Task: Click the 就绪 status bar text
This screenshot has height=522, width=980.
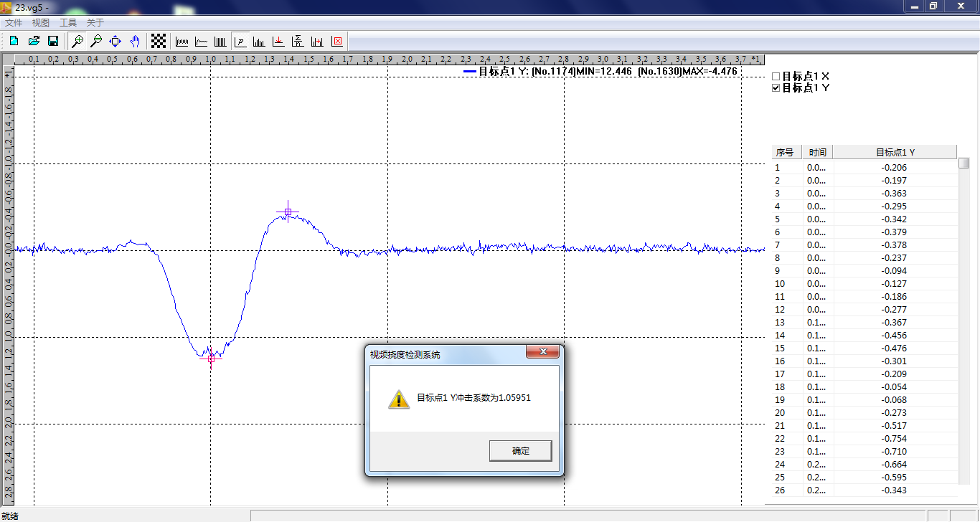Action: (x=10, y=516)
